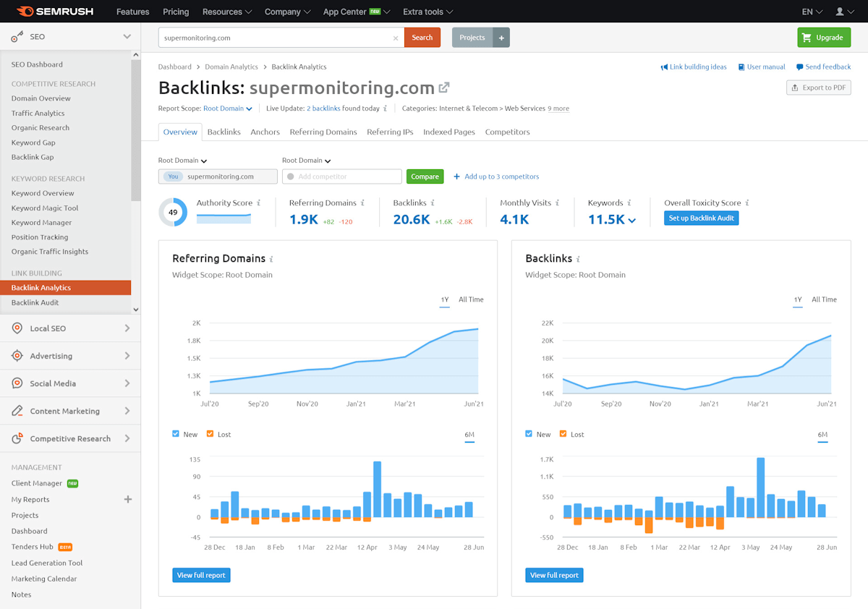868x609 pixels.
Task: Select 1Y range in Backlinks widget
Action: [797, 299]
